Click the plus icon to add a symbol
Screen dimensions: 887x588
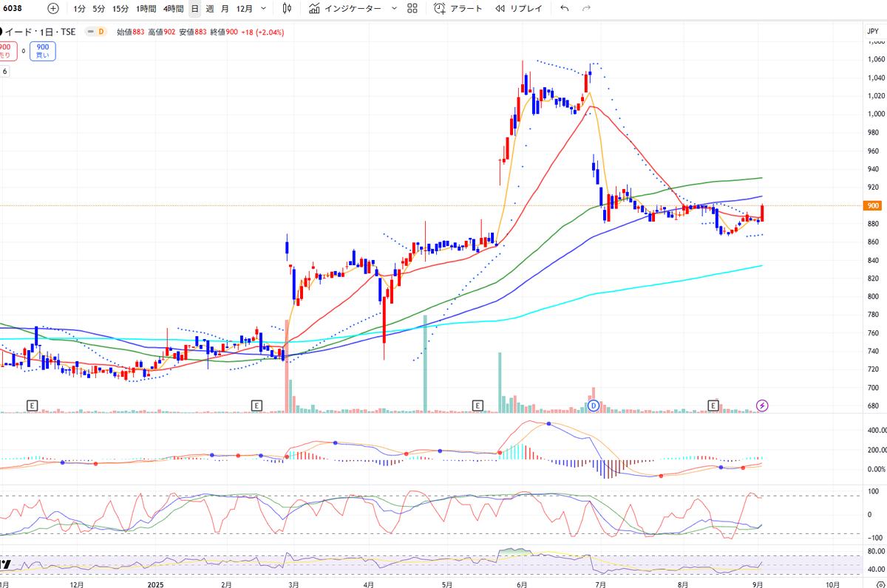coord(52,9)
